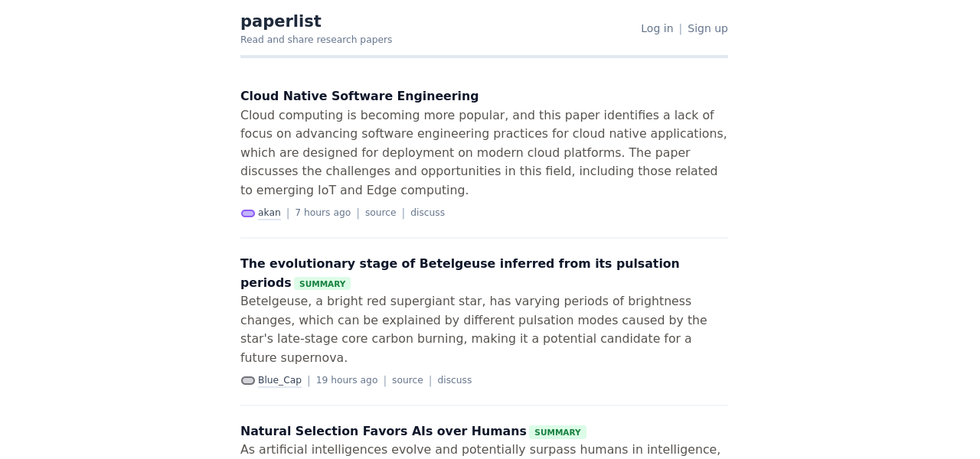Discuss the Betelgeuse paper

click(x=454, y=380)
